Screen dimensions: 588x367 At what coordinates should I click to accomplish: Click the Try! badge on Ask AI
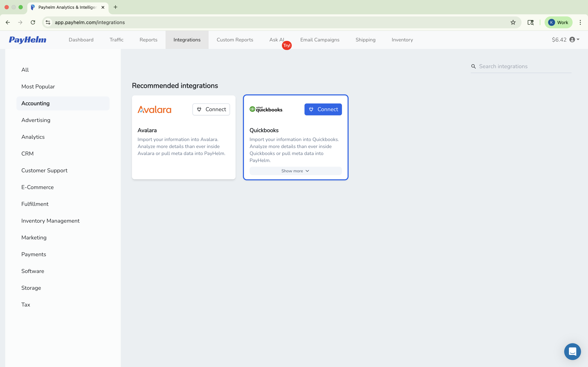click(287, 45)
